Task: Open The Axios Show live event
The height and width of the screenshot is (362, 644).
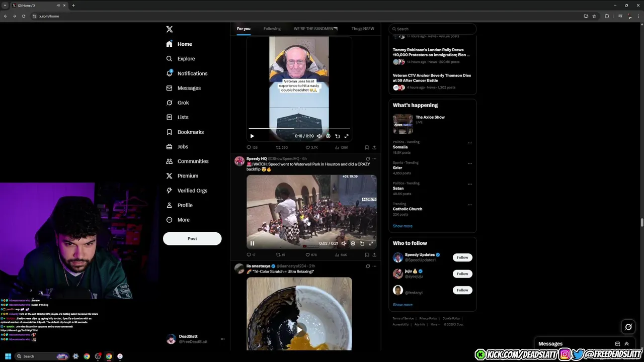Action: point(433,124)
